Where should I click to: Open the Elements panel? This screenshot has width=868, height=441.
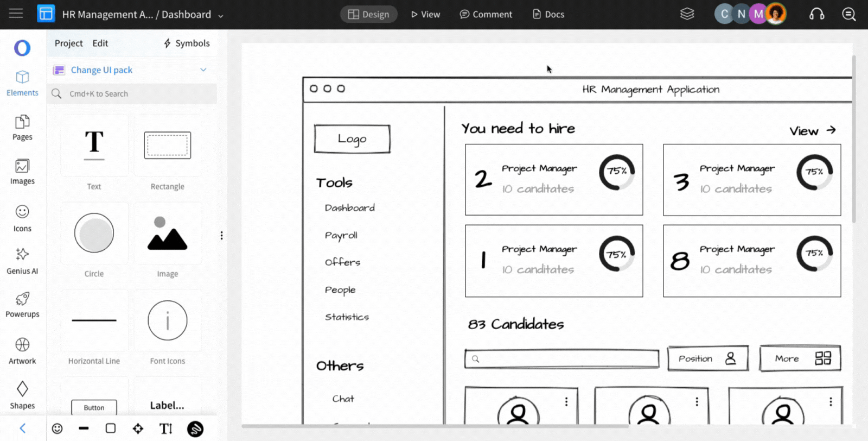(22, 84)
